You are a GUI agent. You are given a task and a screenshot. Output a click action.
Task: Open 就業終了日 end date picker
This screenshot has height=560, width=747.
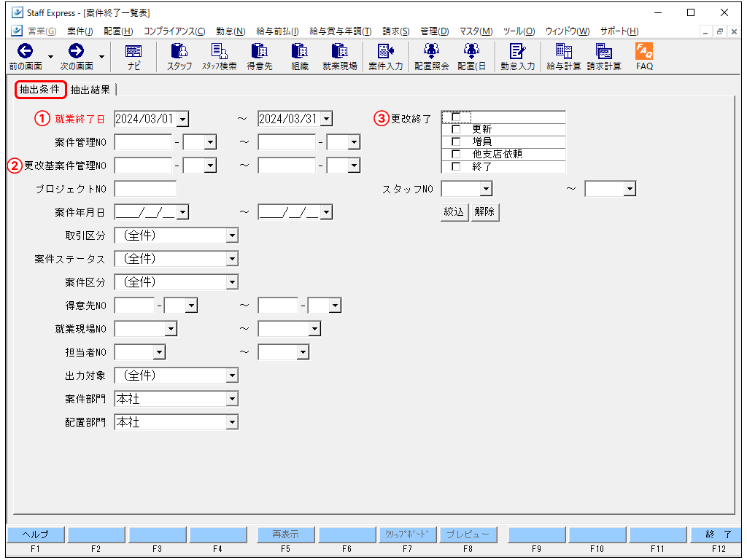point(326,119)
